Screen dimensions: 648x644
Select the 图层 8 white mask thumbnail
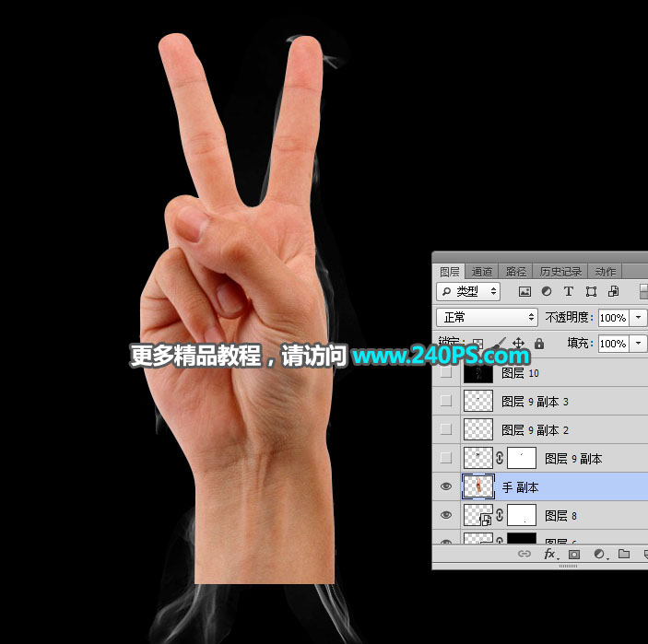pyautogui.click(x=522, y=515)
